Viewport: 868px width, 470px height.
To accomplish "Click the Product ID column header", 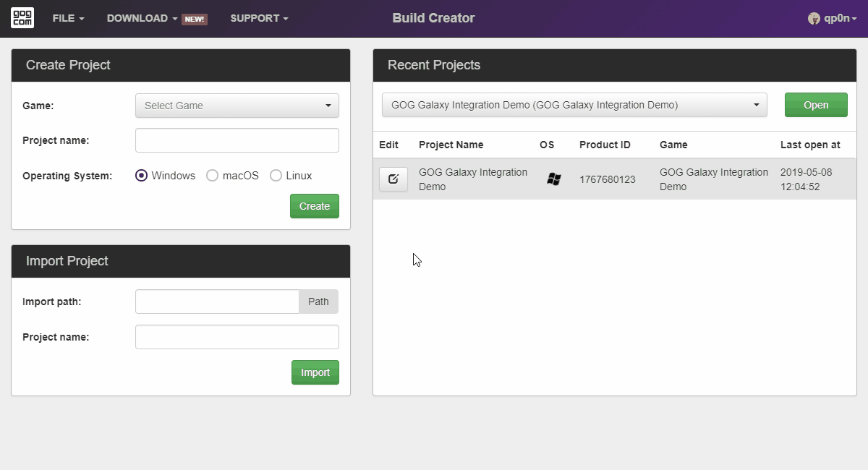I will [605, 145].
